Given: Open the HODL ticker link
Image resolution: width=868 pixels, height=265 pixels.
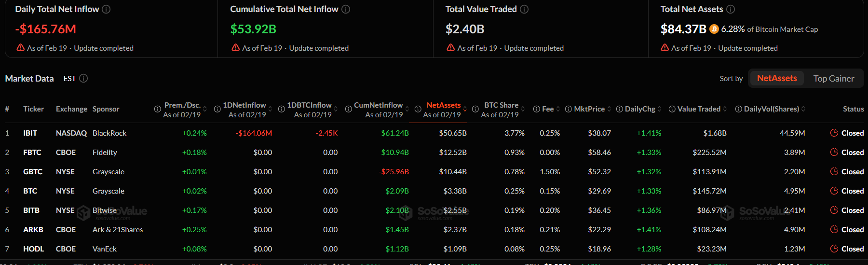Looking at the screenshot, I should pyautogui.click(x=34, y=249).
